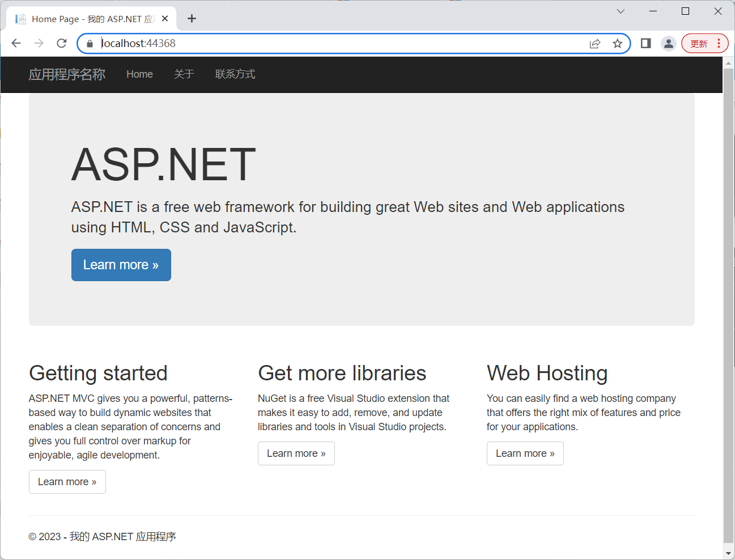Bookmark this page with the star icon

click(x=618, y=44)
